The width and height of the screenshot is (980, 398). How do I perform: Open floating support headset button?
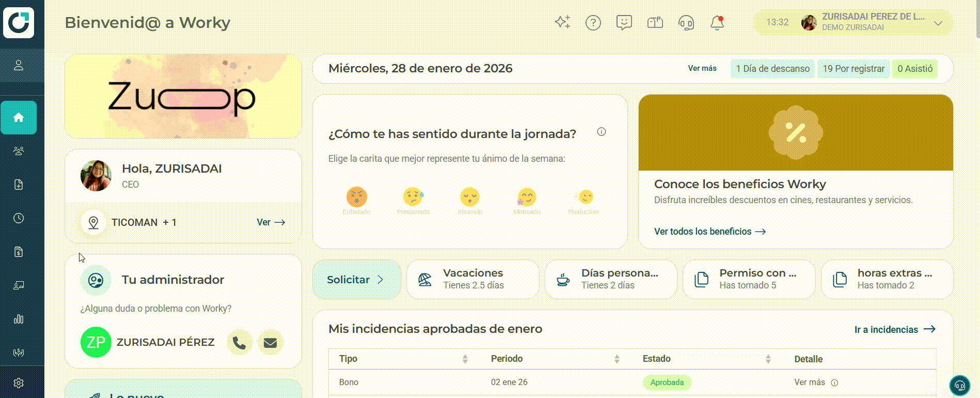960,385
